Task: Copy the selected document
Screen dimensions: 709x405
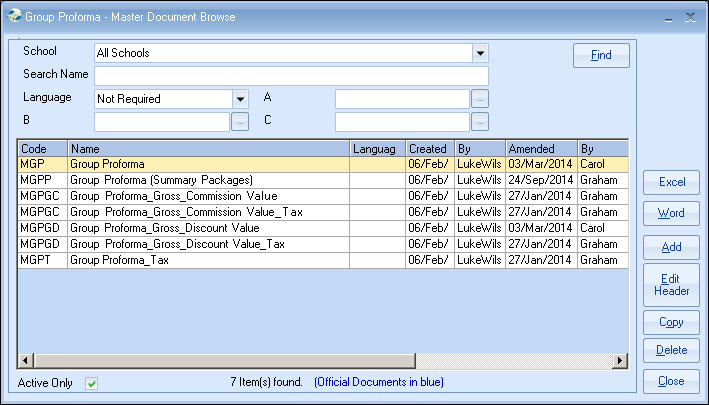Action: (671, 322)
